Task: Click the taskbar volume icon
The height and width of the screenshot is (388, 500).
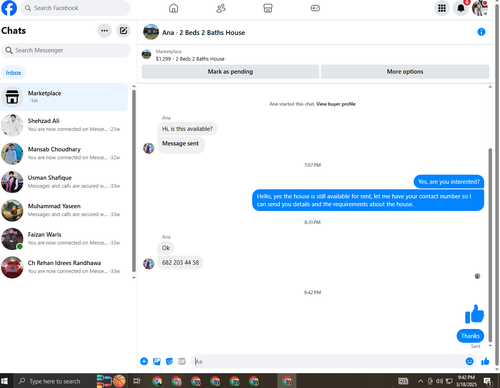Action: point(440,381)
